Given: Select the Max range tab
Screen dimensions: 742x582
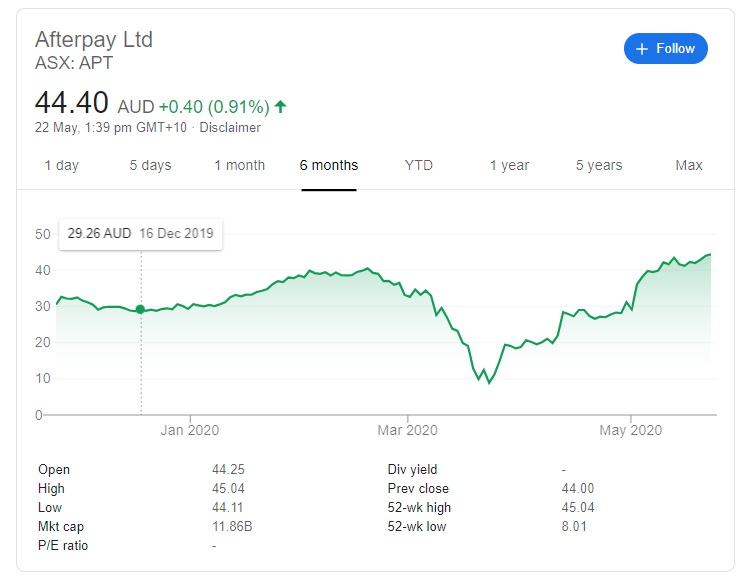Looking at the screenshot, I should [689, 165].
